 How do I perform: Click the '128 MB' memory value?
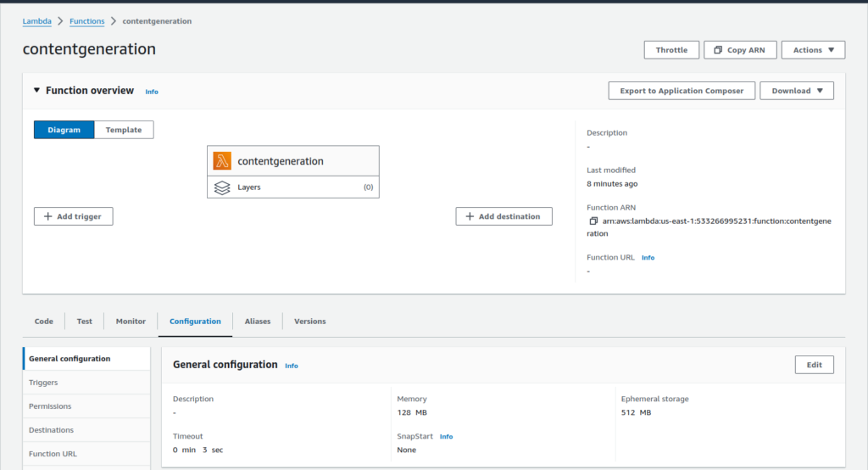click(x=412, y=413)
